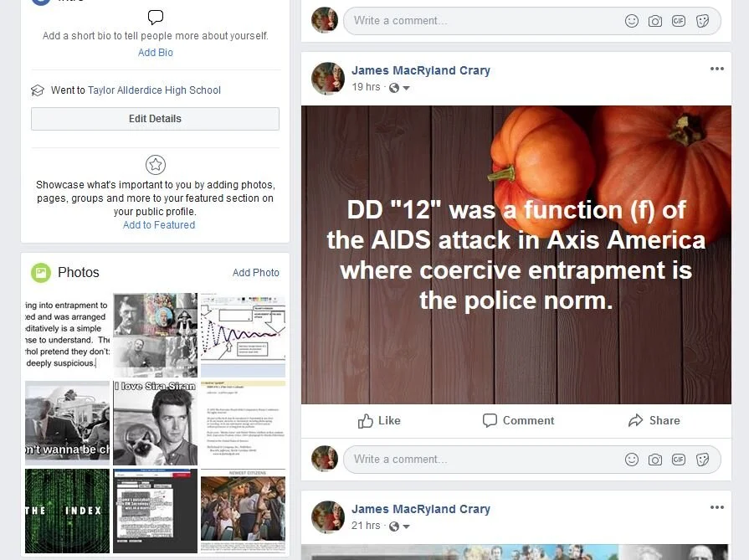This screenshot has height=560, width=749.
Task: Open the black-and-white collage photo
Action: click(156, 335)
